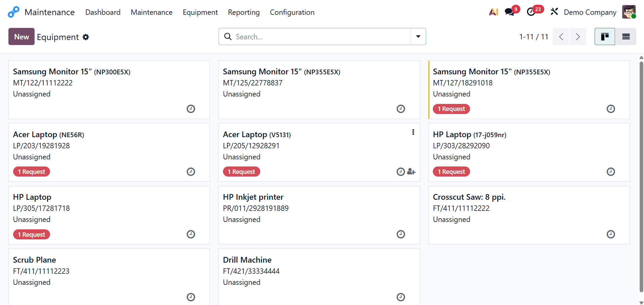644x305 pixels.
Task: Click serial FT/421/33334444
Action: click(251, 271)
